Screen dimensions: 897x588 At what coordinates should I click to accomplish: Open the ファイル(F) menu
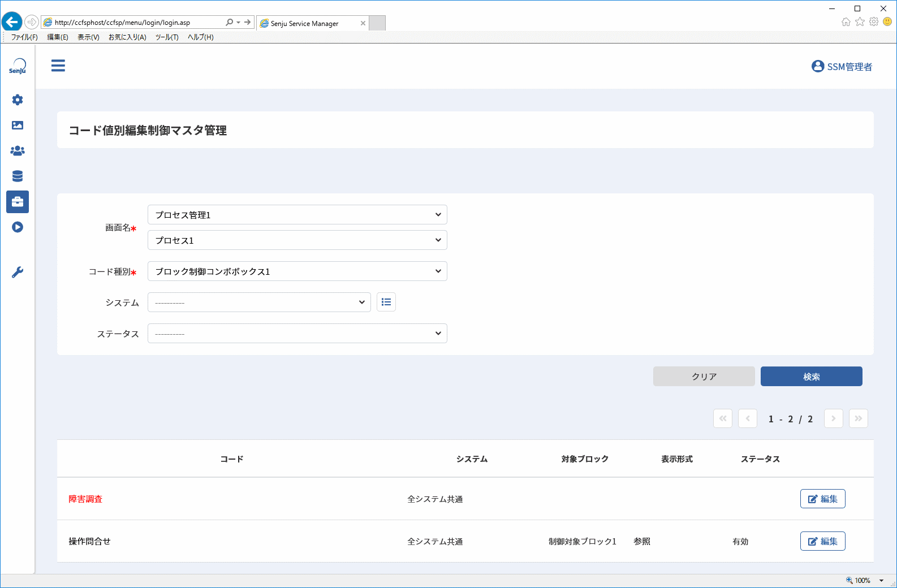tap(24, 37)
